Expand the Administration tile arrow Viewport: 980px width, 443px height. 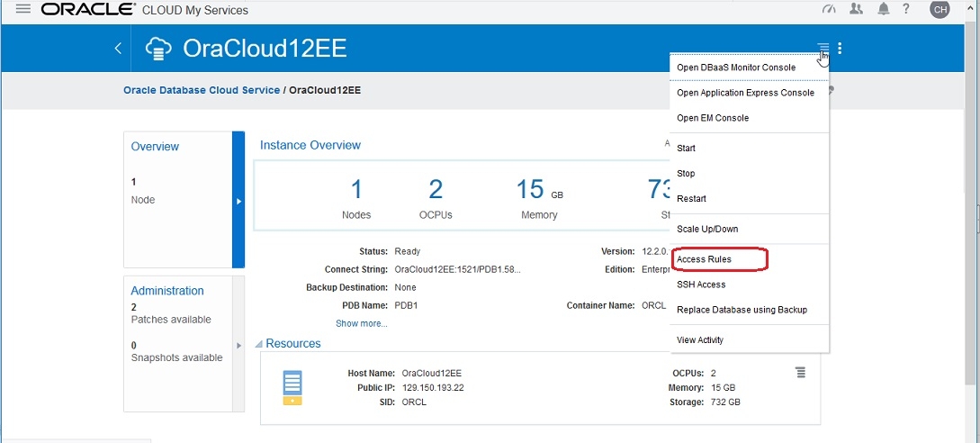[238, 345]
